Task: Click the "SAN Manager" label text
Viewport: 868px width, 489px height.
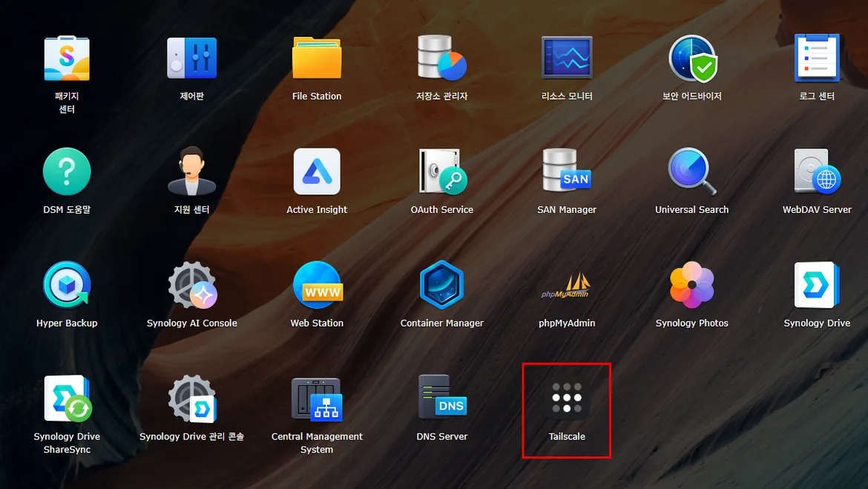Action: (567, 209)
